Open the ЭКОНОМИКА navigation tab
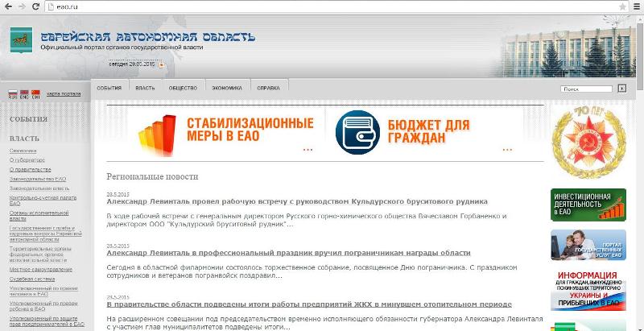Viewport: 644px width, 331px height. [x=227, y=88]
